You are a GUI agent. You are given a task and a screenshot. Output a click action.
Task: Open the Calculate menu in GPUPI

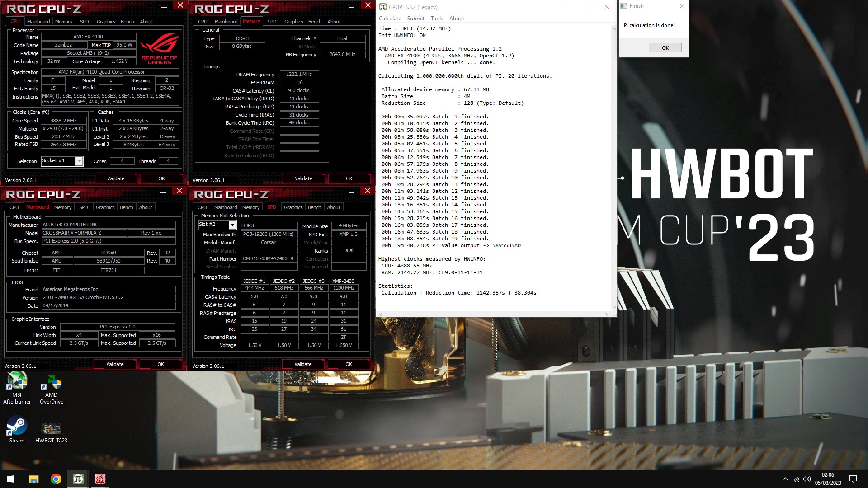tap(390, 19)
